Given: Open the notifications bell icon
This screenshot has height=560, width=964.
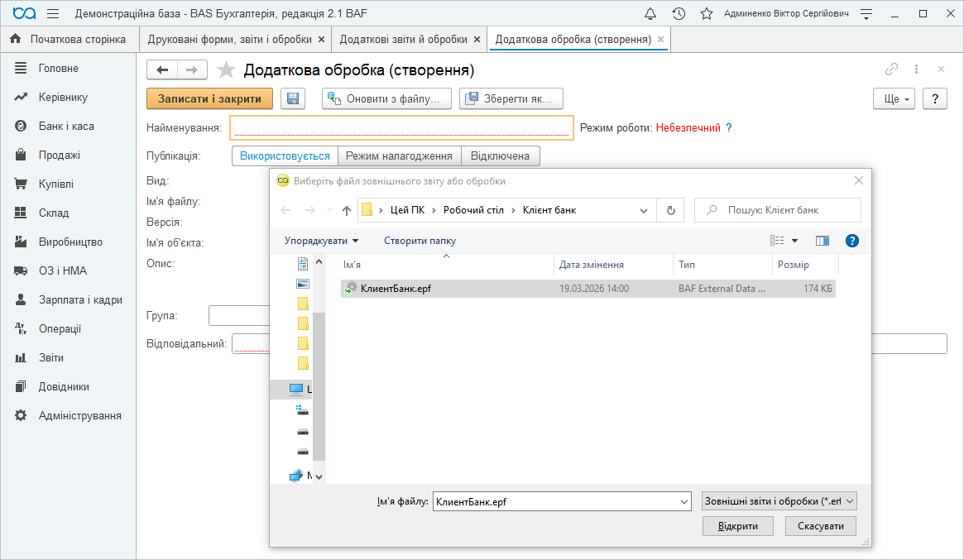Looking at the screenshot, I should [x=650, y=14].
